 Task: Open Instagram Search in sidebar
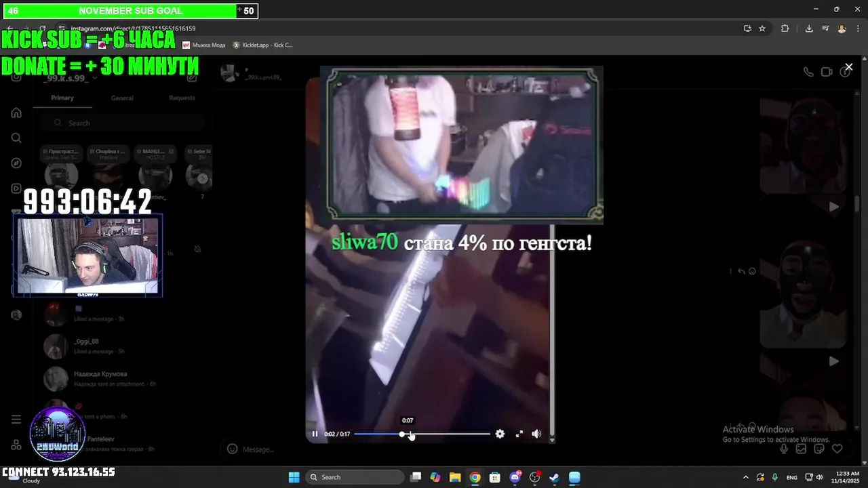click(16, 138)
